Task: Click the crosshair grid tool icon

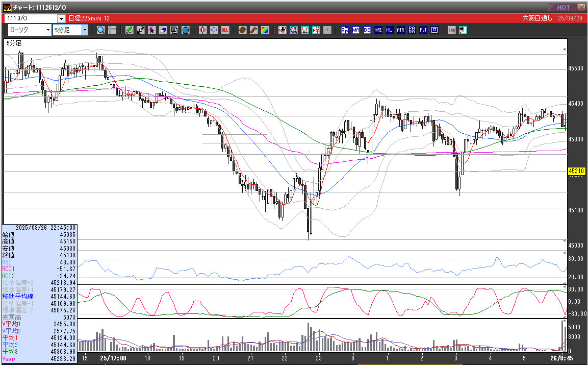Action: click(x=112, y=30)
